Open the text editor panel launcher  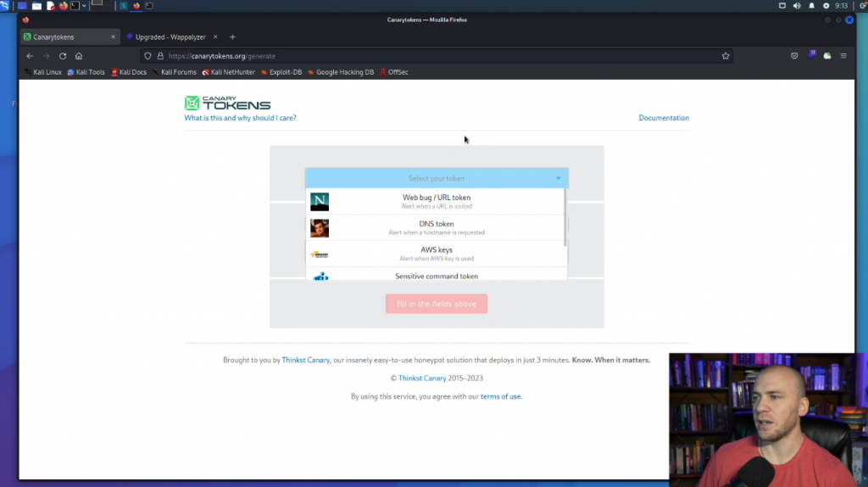50,6
